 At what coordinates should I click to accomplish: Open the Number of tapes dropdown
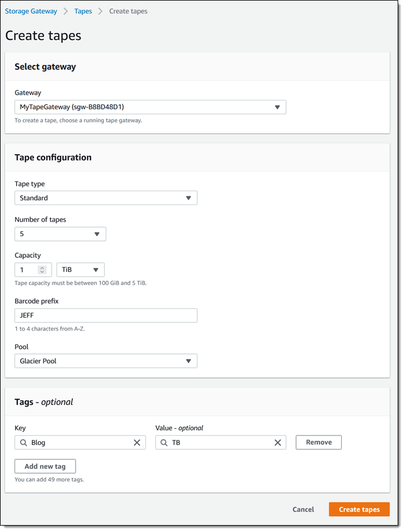click(61, 234)
